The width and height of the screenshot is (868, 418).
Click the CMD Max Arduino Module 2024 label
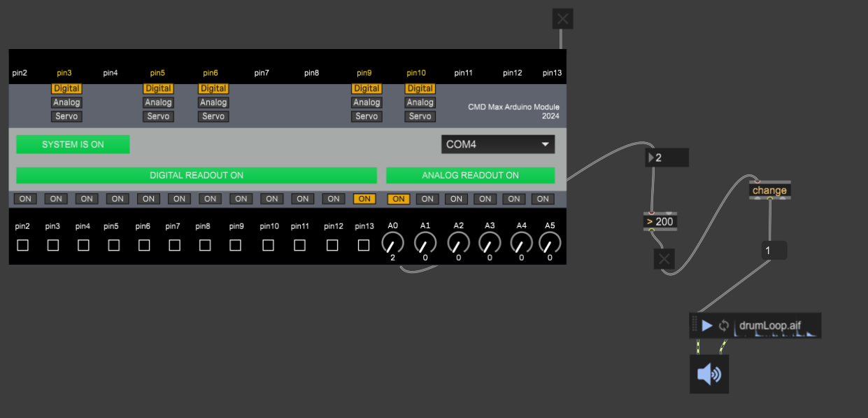tap(514, 111)
